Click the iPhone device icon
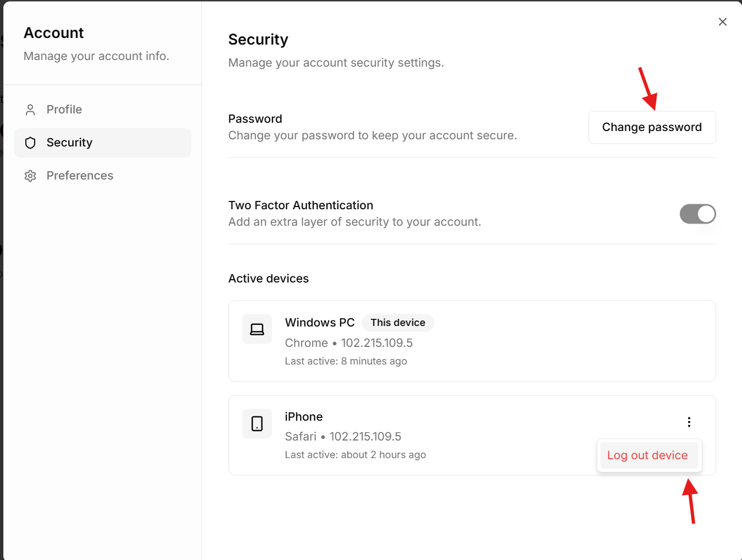Image resolution: width=742 pixels, height=560 pixels. click(257, 423)
